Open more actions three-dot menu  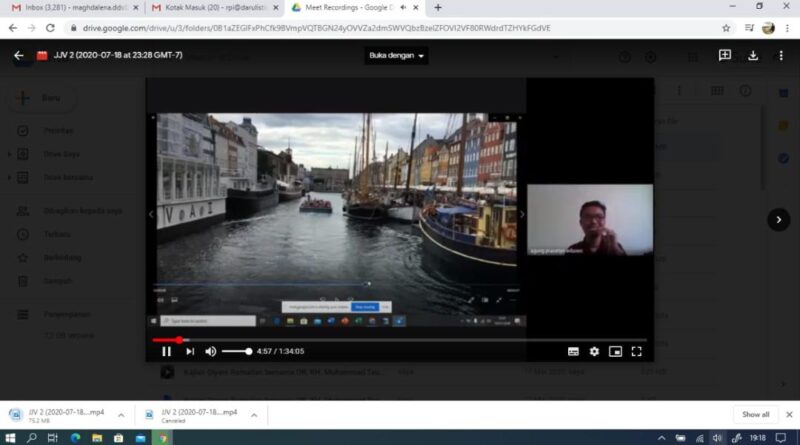coord(780,56)
